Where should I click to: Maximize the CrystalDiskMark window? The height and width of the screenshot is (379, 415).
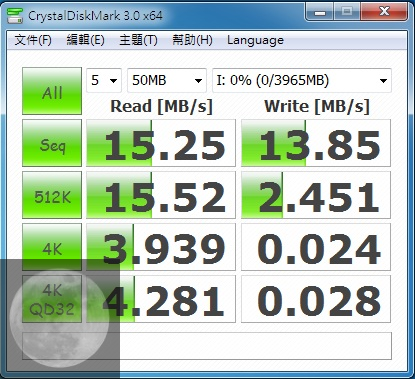347,12
